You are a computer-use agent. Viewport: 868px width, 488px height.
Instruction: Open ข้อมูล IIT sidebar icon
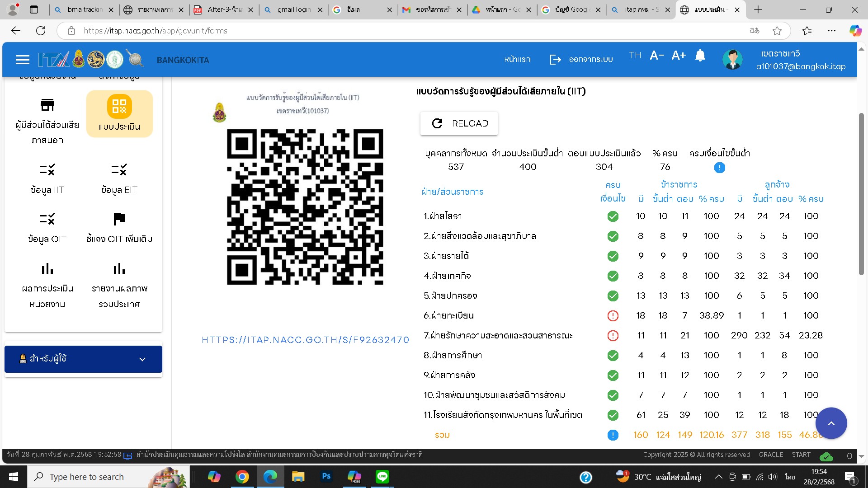click(x=47, y=169)
